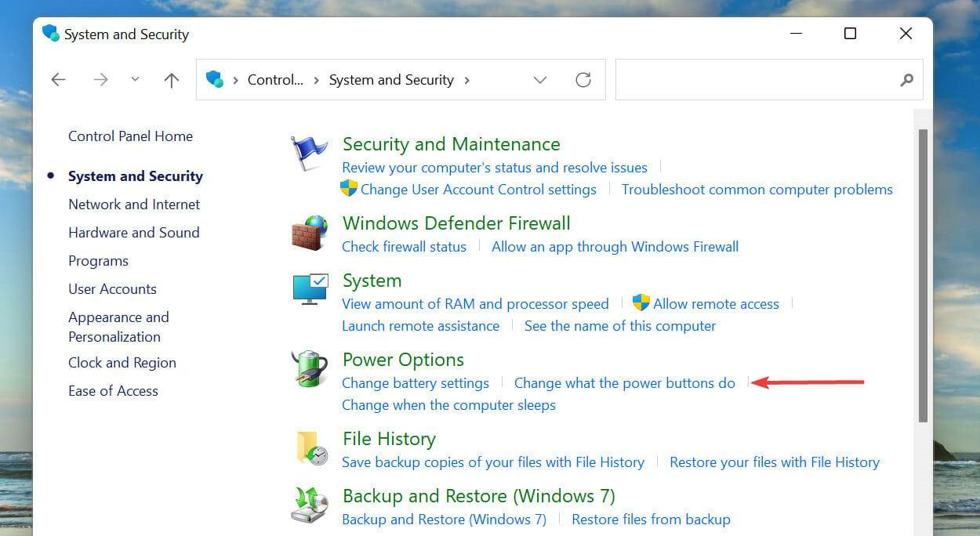The image size is (980, 536).
Task: Open Change User Account Control settings
Action: point(478,190)
